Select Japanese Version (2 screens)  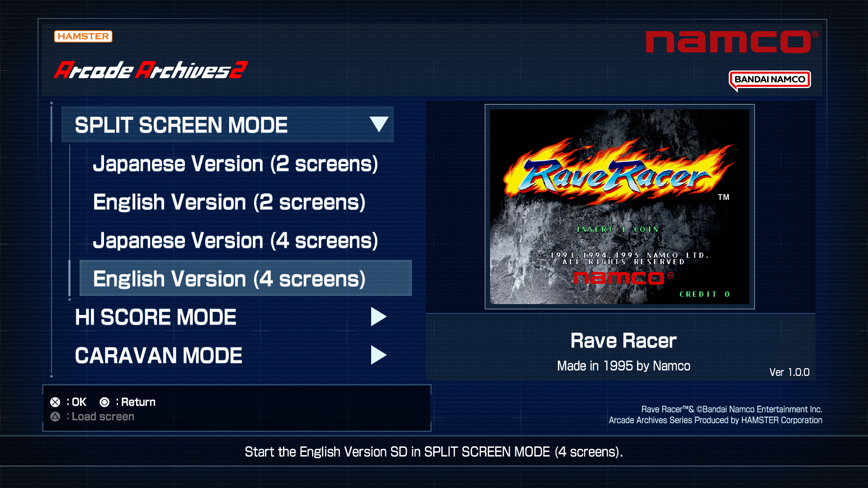pyautogui.click(x=235, y=164)
